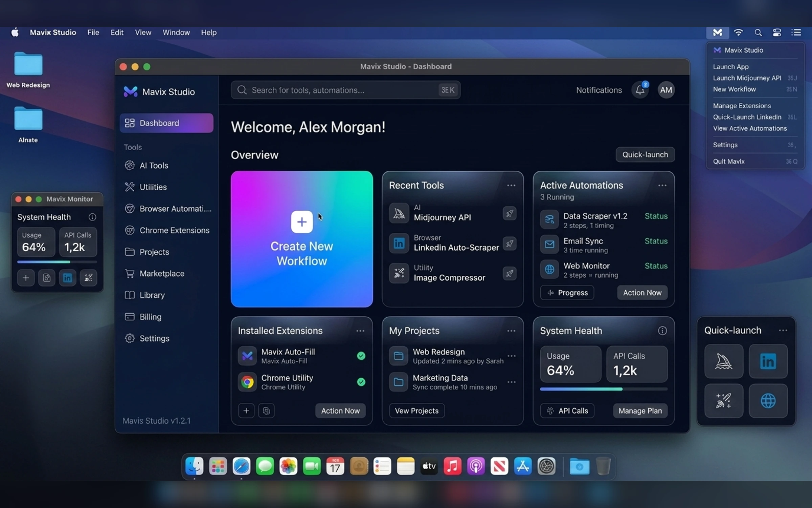Open Marketplace in the sidebar
812x508 pixels.
[x=166, y=274]
